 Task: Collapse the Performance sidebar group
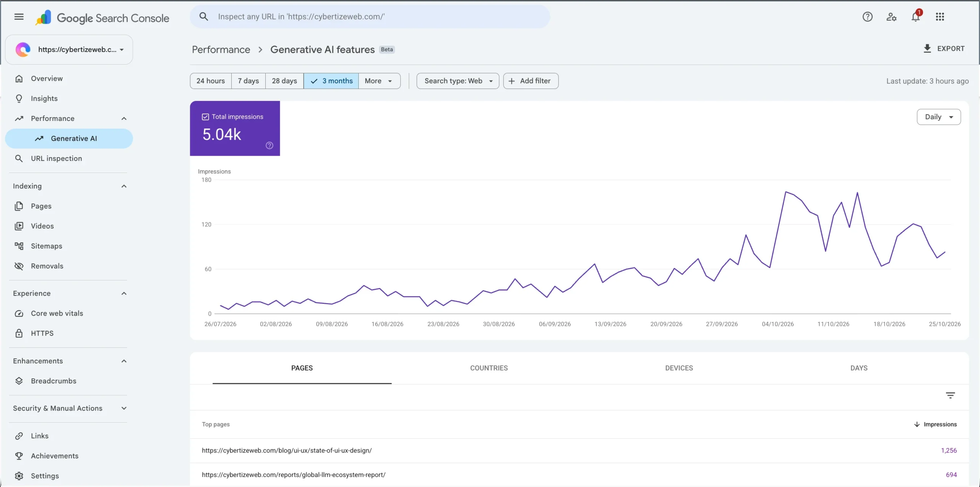(x=124, y=118)
